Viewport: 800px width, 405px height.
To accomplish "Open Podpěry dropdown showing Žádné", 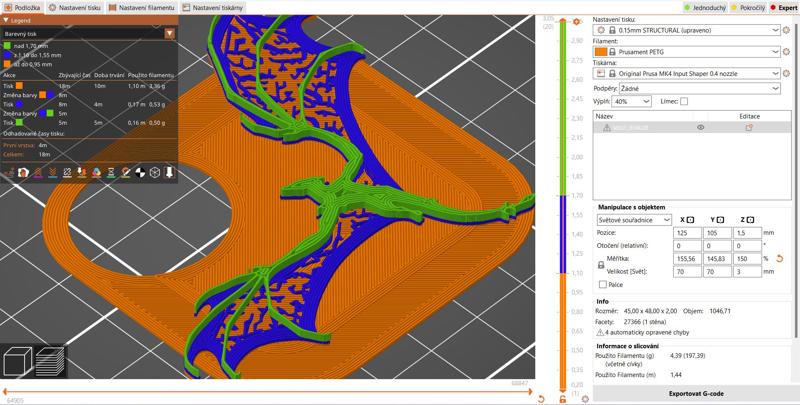I will tap(700, 88).
